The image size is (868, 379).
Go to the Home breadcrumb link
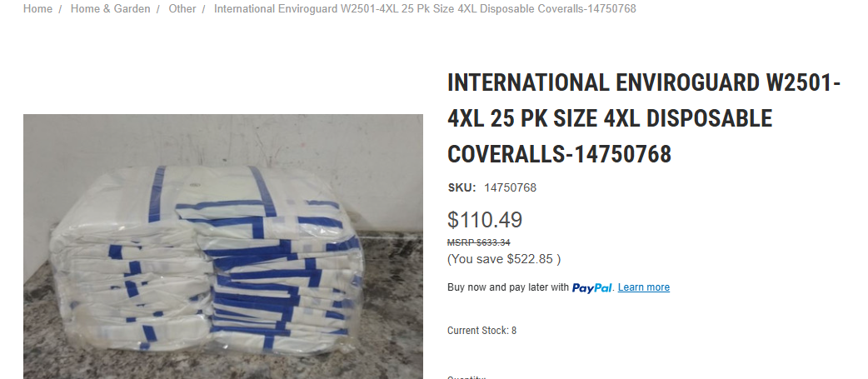(x=37, y=9)
